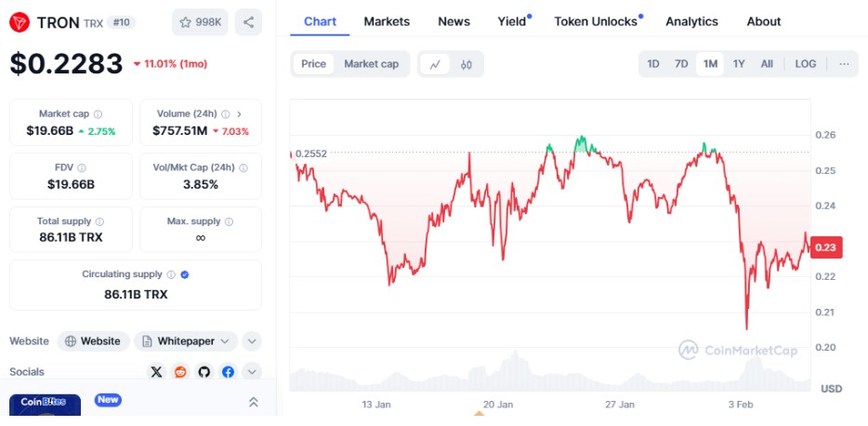Enable the LOG scale toggle
Viewport: 868px width, 426px height.
[x=805, y=64]
